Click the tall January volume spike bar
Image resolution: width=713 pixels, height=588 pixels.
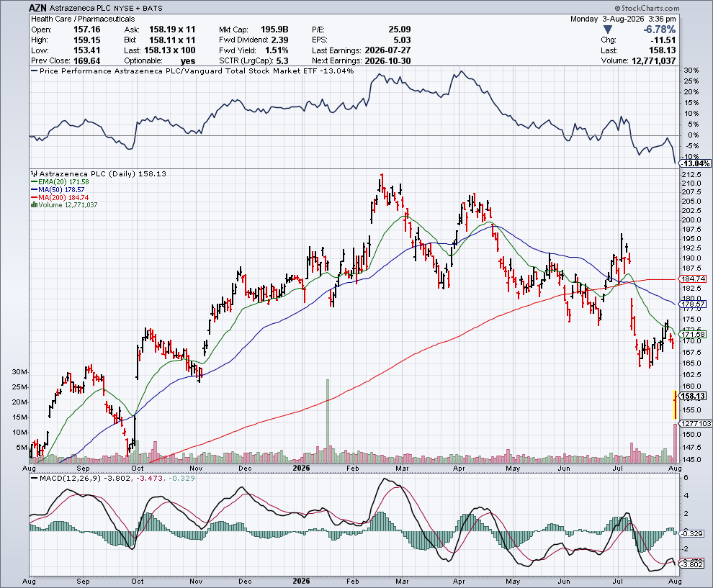pos(328,421)
